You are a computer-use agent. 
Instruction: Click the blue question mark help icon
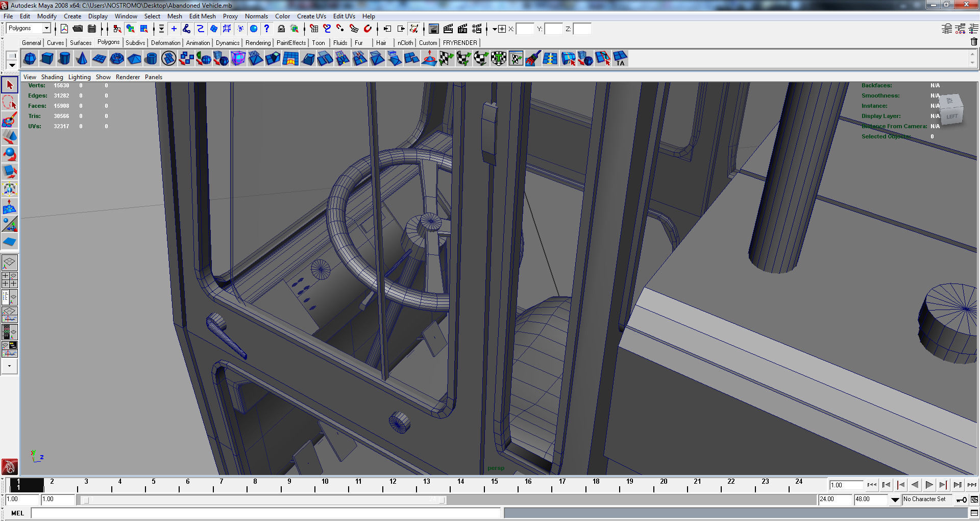tap(266, 29)
